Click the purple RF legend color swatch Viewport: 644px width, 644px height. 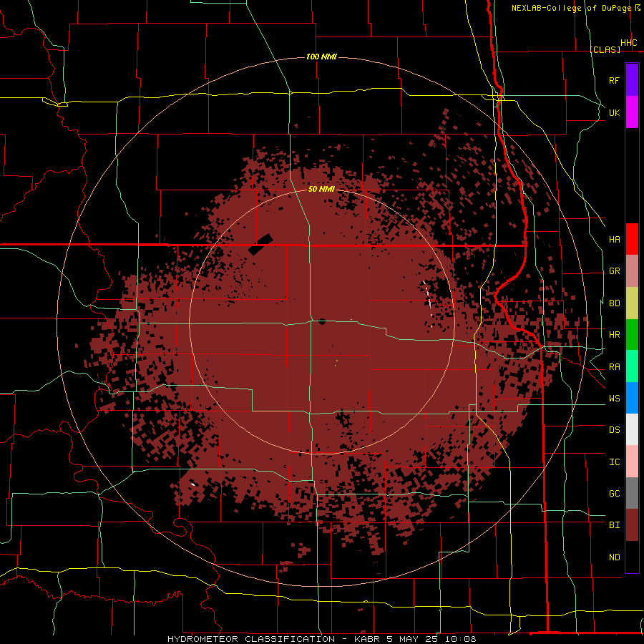point(632,80)
